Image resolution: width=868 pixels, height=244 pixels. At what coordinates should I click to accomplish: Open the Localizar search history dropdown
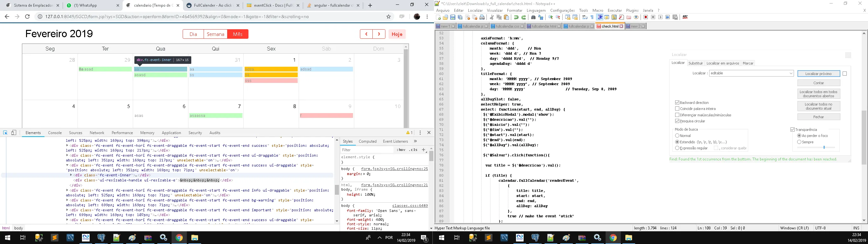(791, 73)
